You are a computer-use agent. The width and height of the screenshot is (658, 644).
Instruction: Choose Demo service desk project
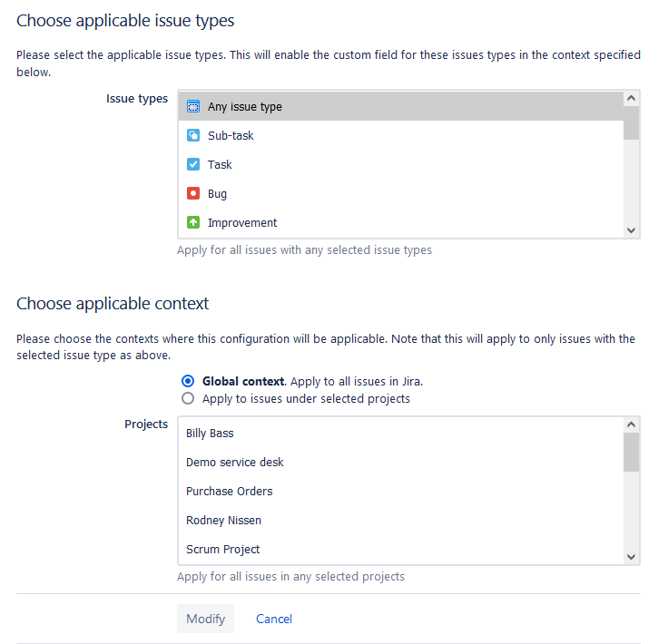click(234, 463)
